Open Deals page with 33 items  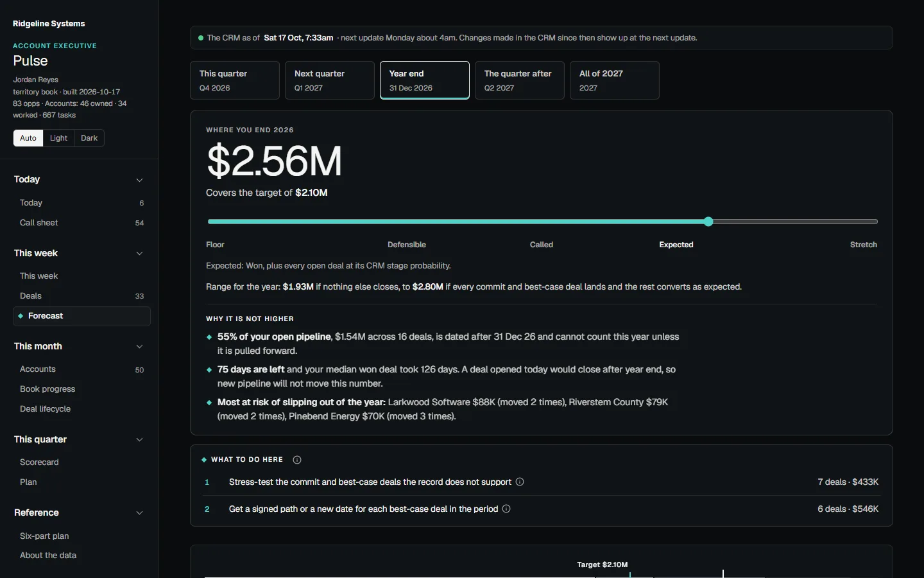click(x=81, y=296)
